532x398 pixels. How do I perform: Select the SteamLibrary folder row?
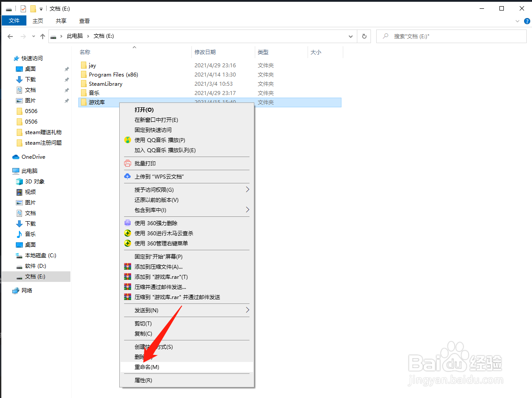tap(210, 84)
